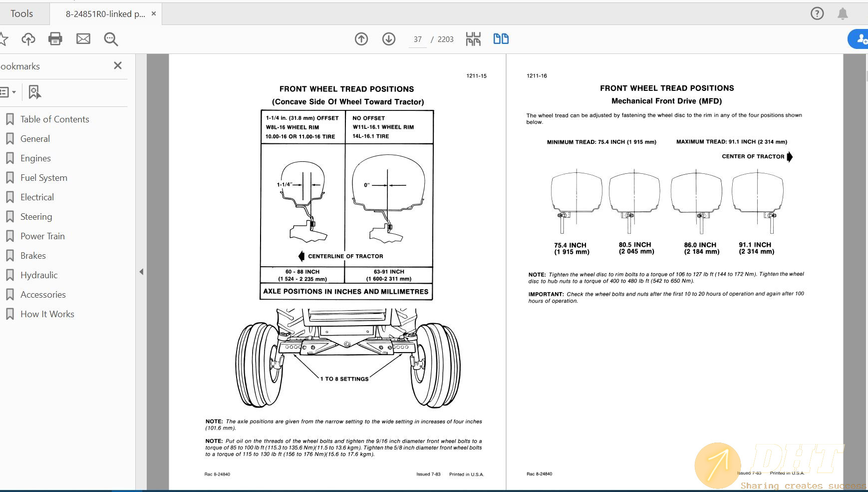Switch to two-page scrolling view
The image size is (868, 492).
[501, 38]
